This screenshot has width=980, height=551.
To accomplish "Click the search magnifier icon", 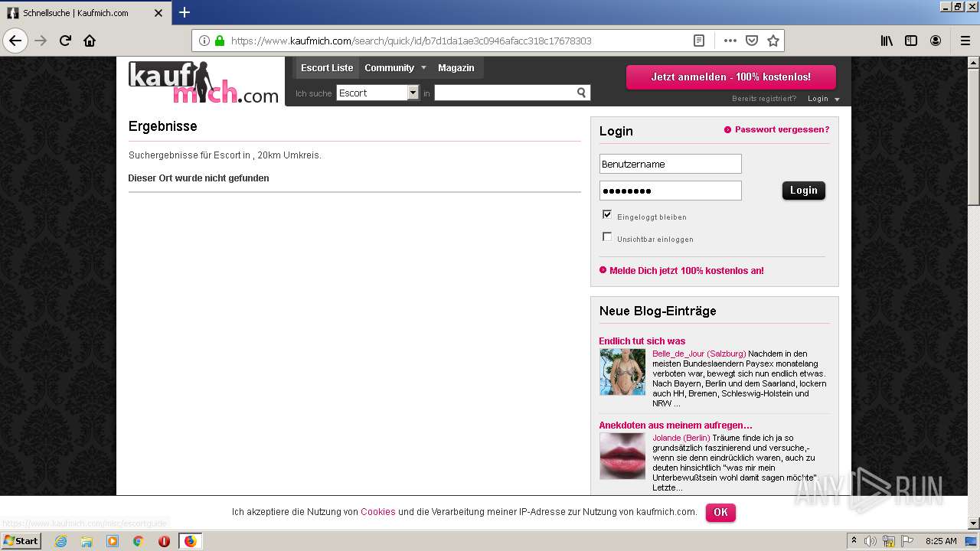I will [582, 93].
